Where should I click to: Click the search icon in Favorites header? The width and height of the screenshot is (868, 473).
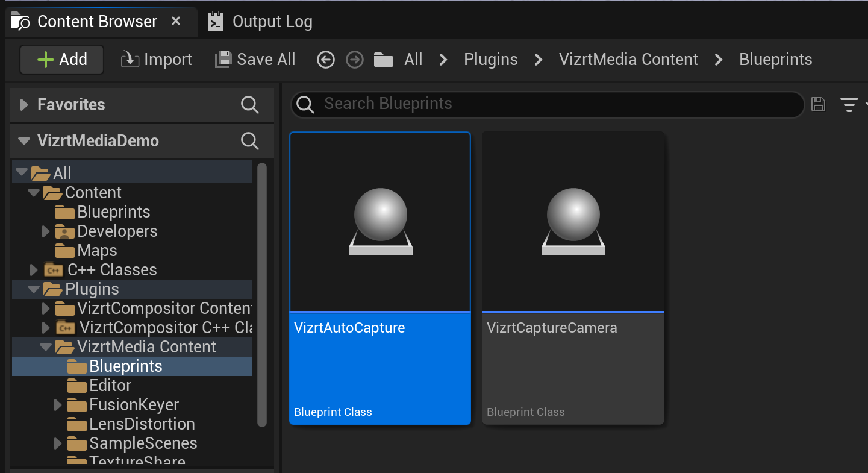[x=249, y=105]
